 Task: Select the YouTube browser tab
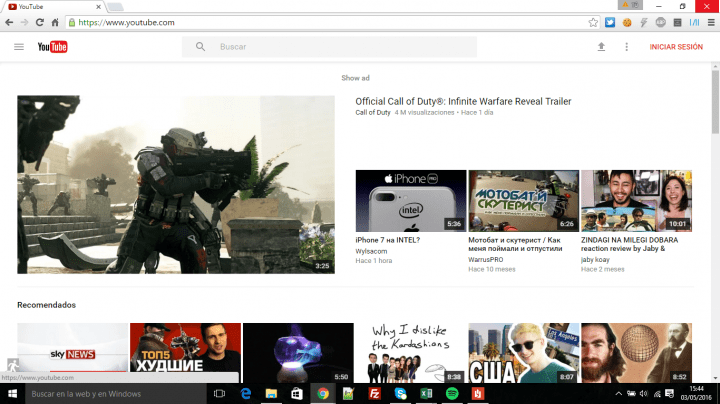point(53,7)
